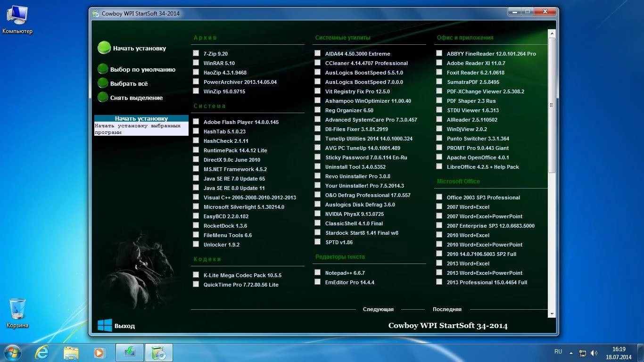The image size is (644, 362).
Task: Check K-Lite Mega Codec Pack 10.5.5
Action: coord(196,275)
